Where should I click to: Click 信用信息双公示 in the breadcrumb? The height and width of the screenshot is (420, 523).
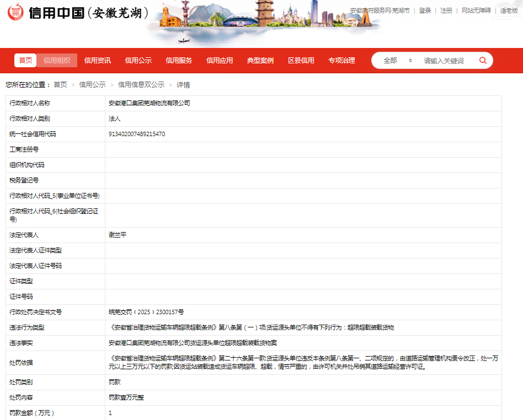141,85
